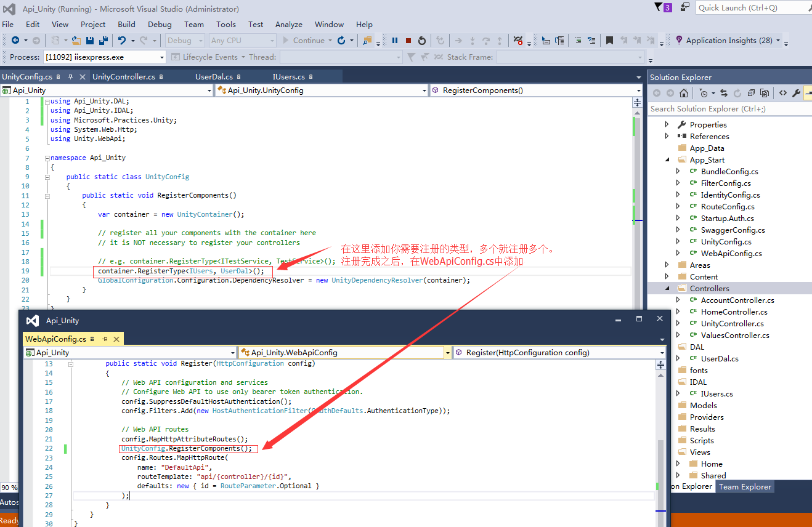Image resolution: width=812 pixels, height=527 pixels.
Task: Click the Pending Changes Filter clock icon
Action: coord(704,93)
